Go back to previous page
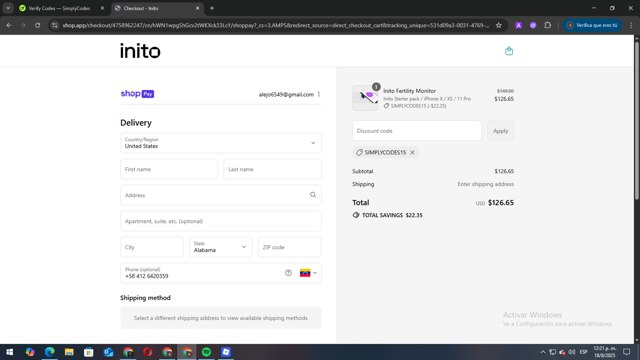Screen dimensions: 640x360 coord(9,25)
